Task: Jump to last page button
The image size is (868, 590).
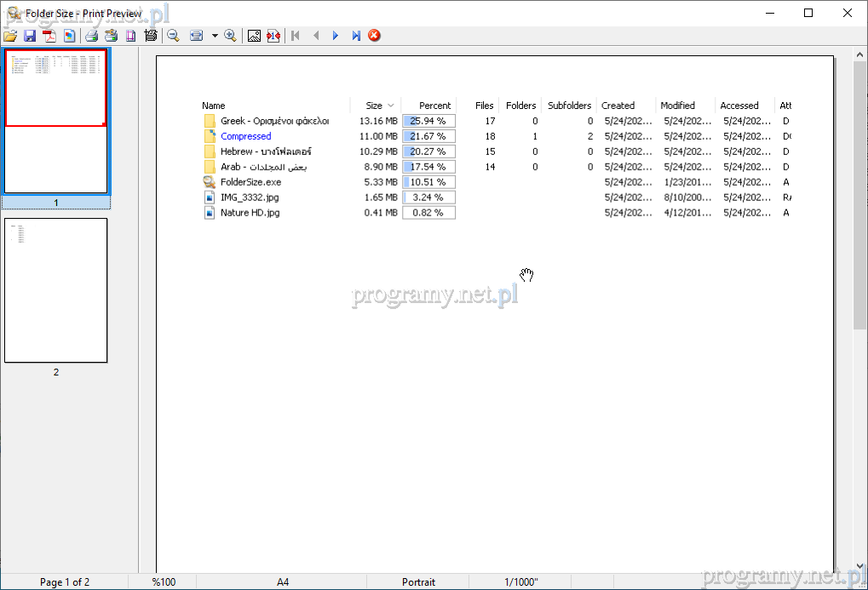Action: coord(355,36)
